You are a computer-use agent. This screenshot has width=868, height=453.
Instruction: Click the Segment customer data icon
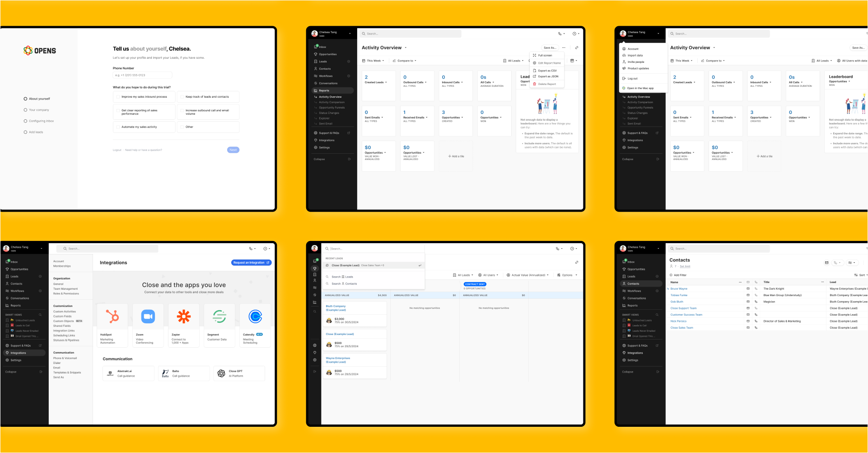coord(219,316)
